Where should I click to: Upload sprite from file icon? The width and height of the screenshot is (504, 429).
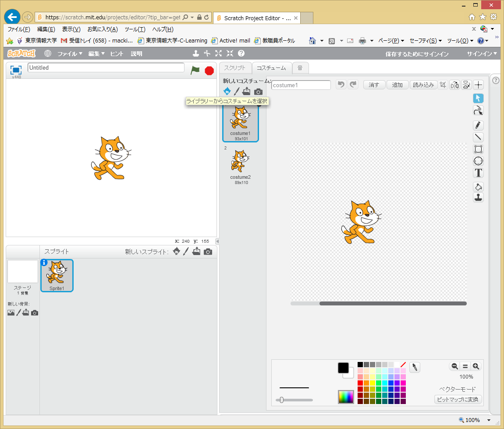tap(196, 251)
